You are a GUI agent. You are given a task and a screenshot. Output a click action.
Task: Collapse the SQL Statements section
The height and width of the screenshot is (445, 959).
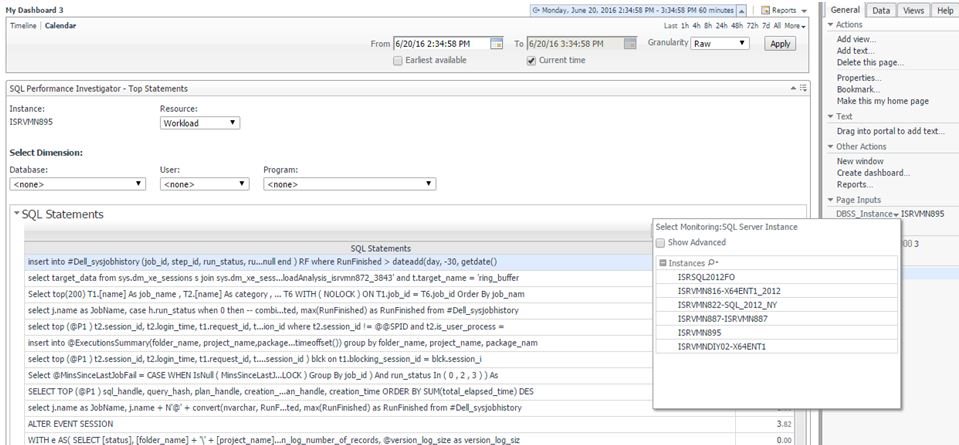pyautogui.click(x=17, y=214)
